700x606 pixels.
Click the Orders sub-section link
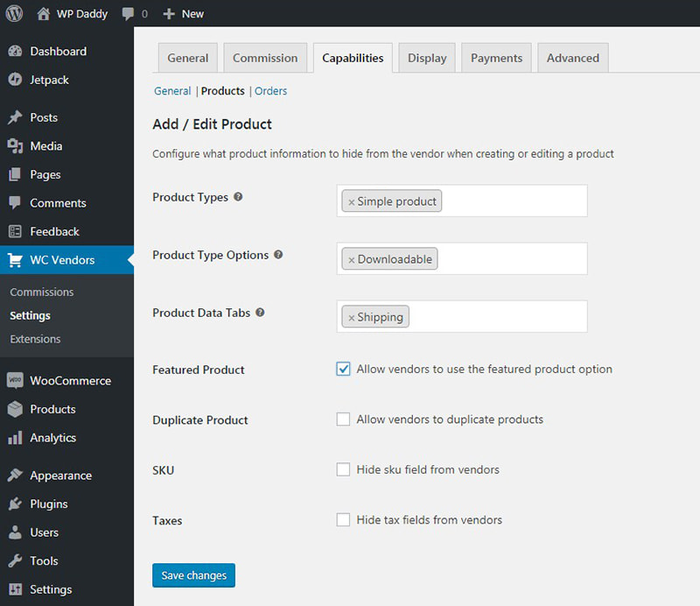click(x=271, y=91)
